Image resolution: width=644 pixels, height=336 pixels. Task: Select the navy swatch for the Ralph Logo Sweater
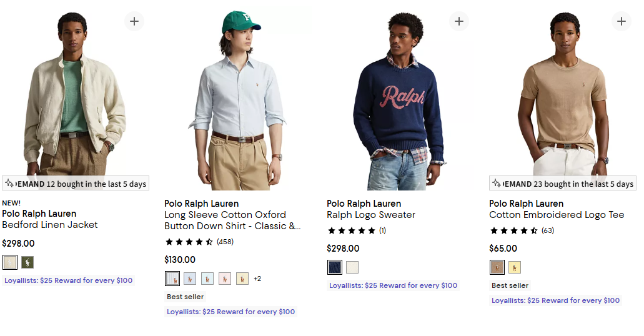(335, 267)
